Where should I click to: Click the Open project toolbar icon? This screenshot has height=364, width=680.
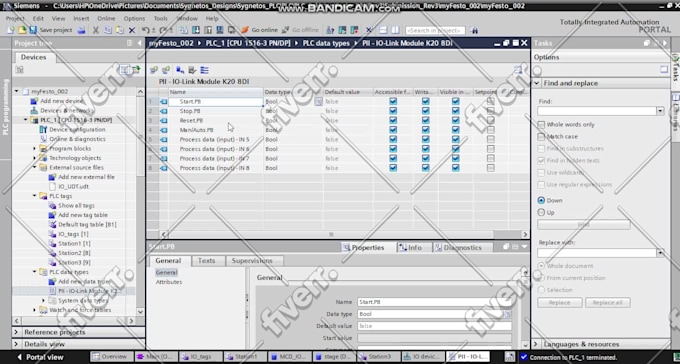tap(22, 30)
